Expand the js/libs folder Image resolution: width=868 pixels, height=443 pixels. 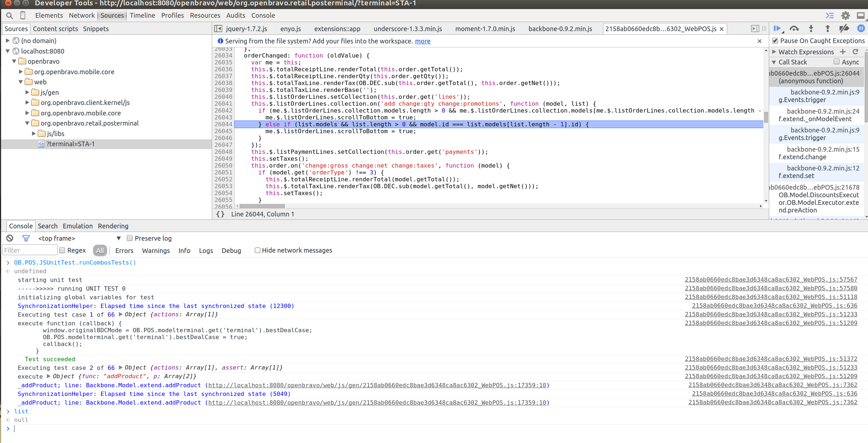click(34, 134)
